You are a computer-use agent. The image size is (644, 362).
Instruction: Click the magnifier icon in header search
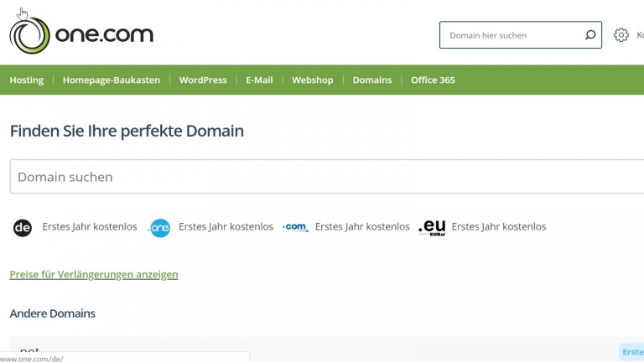(590, 35)
